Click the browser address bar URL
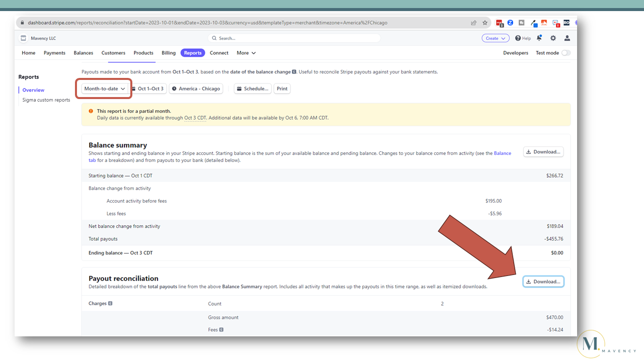 click(207, 23)
